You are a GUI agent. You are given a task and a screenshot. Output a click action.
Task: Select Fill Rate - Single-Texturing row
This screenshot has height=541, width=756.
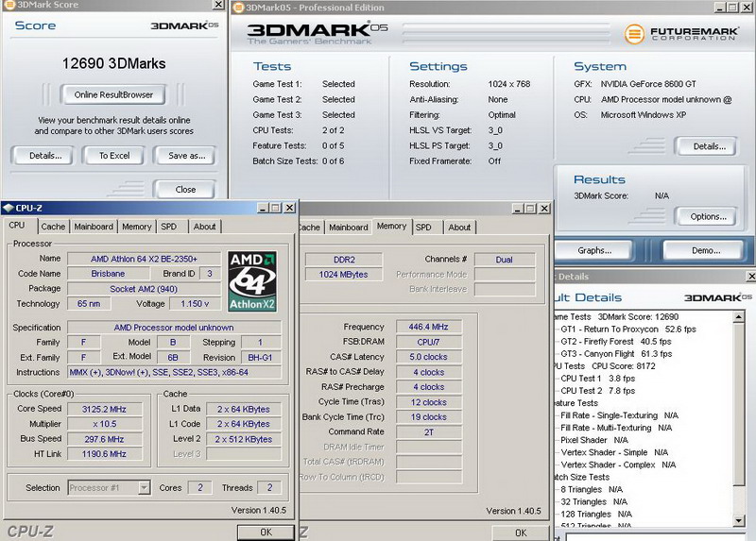tap(620, 415)
